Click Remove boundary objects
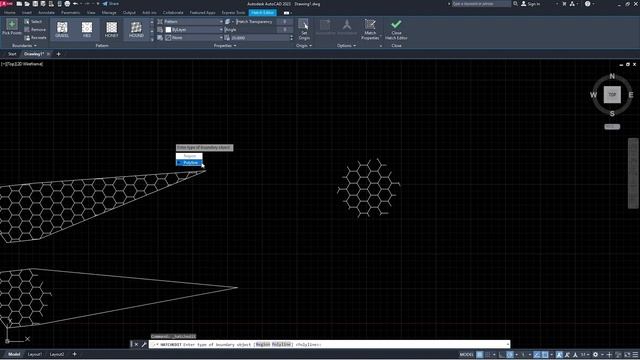640x360 pixels. (x=35, y=30)
